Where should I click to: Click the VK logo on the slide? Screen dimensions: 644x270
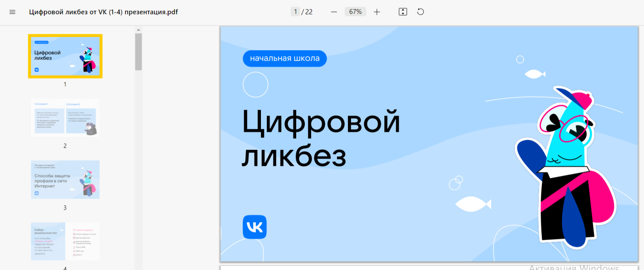click(255, 227)
